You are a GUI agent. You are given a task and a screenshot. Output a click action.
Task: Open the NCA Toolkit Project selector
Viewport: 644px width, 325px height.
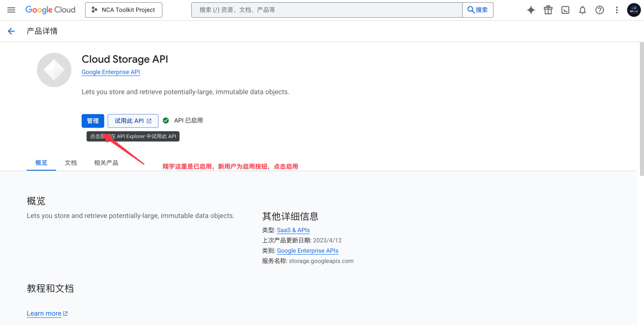click(x=124, y=9)
